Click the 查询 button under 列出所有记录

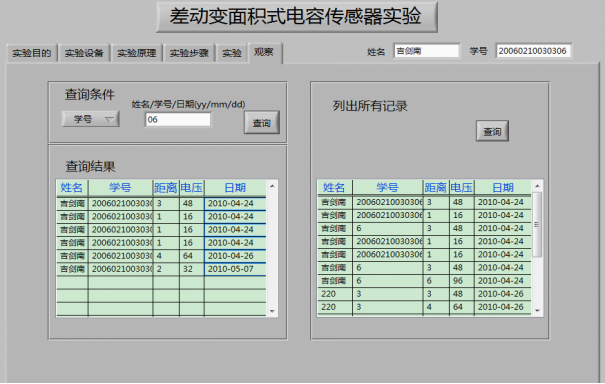[x=492, y=131]
